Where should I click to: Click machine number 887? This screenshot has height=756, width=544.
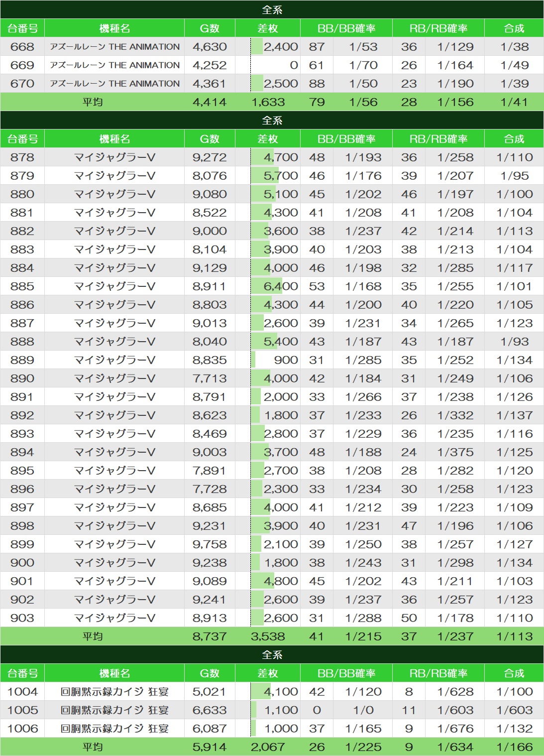coord(22,323)
